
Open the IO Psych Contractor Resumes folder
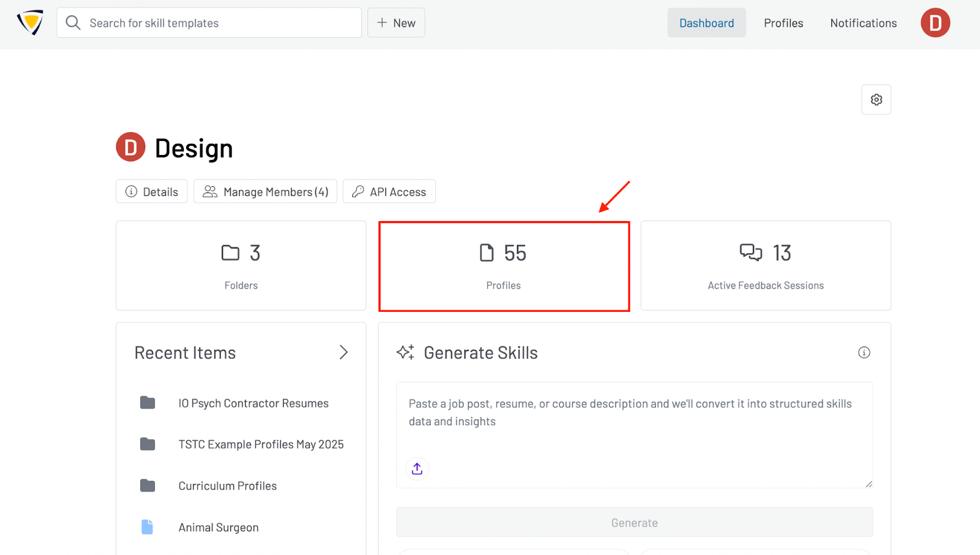[x=253, y=403]
